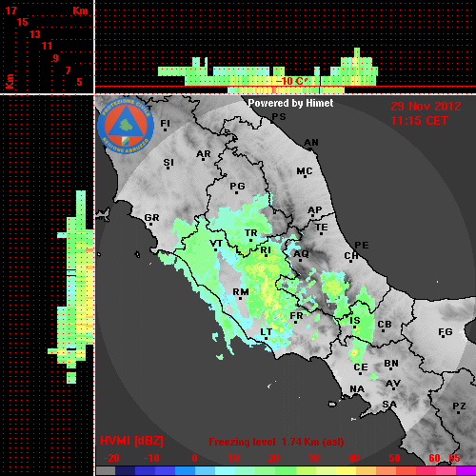Click the 17 Km altitude scale label

[10, 10]
